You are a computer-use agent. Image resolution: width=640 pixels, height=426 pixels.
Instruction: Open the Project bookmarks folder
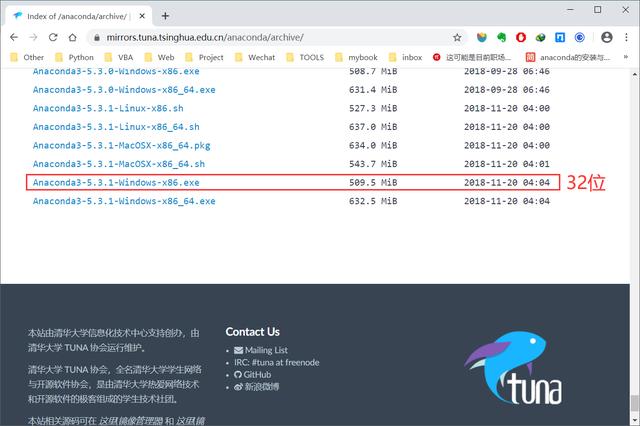tap(204, 58)
